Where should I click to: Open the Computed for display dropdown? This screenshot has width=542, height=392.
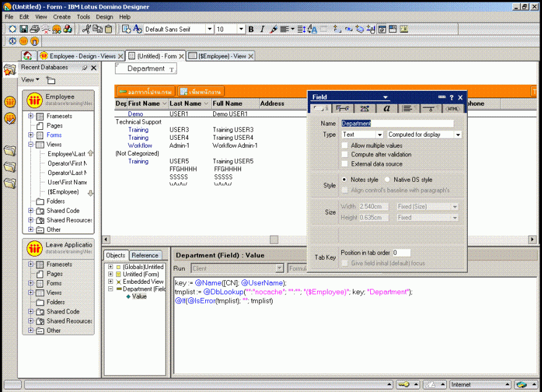[x=458, y=134]
